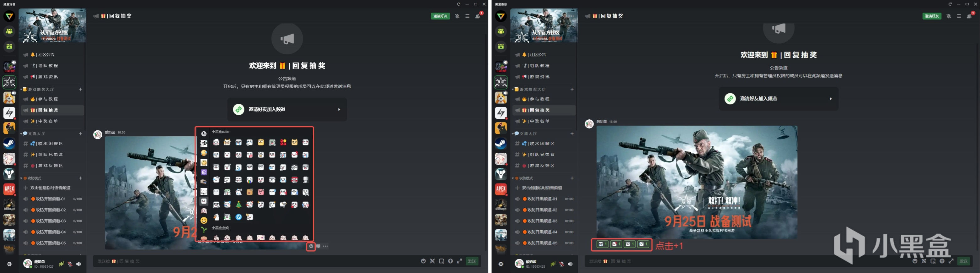This screenshot has height=273, width=980.
Task: Open 游戏反馈区 channel in right window
Action: (544, 166)
